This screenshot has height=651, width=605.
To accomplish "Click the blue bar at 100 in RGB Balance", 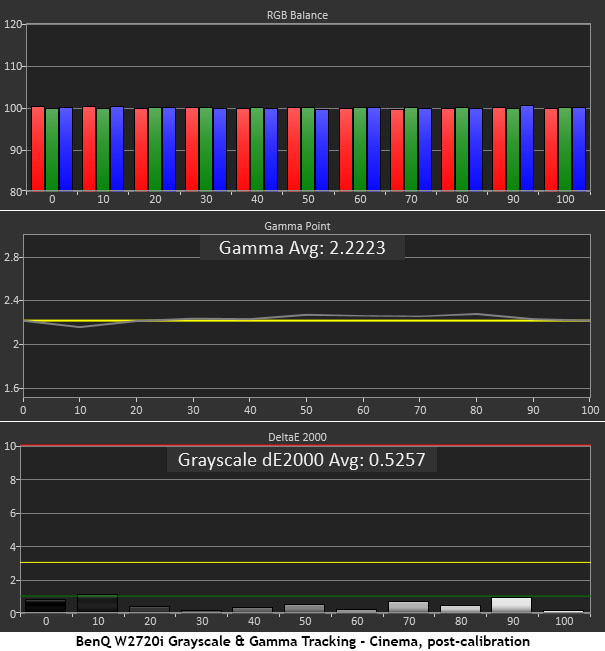I will (x=579, y=149).
